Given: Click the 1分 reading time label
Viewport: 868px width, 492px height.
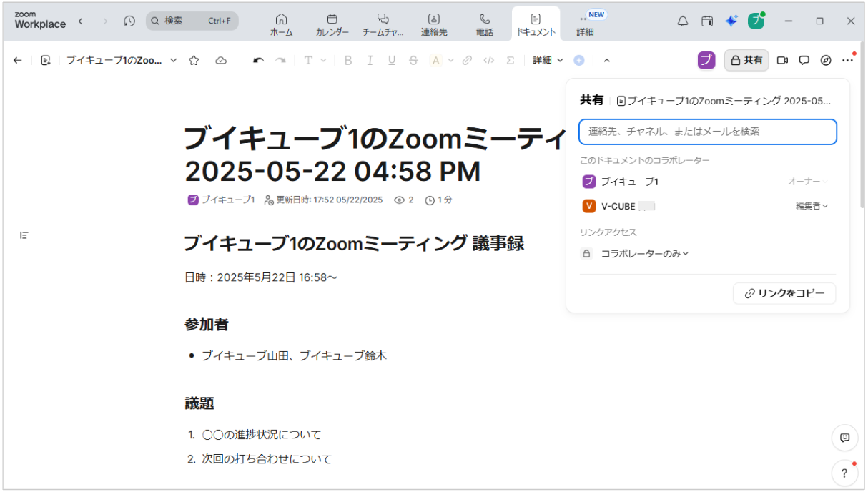Looking at the screenshot, I should click(438, 200).
